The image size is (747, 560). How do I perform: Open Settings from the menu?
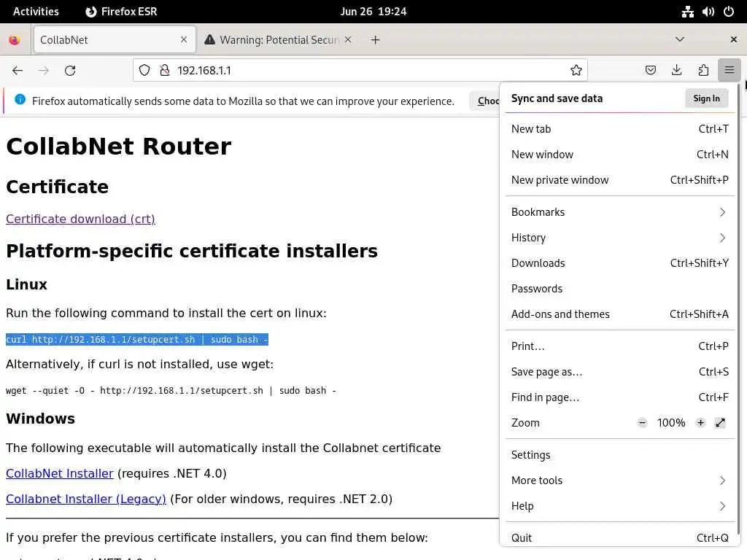click(x=619, y=455)
